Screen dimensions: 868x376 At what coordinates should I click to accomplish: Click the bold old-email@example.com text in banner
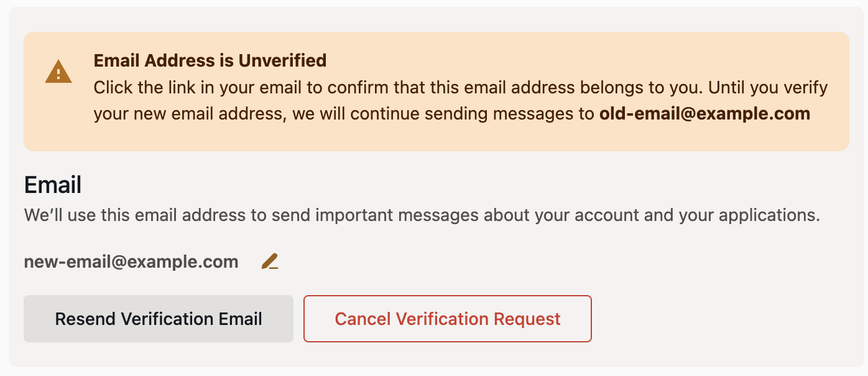pos(704,114)
